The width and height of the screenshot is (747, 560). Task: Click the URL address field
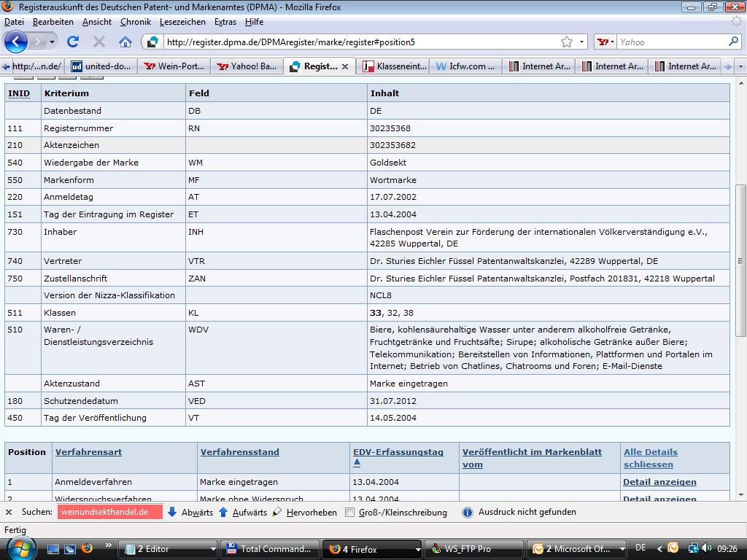361,42
